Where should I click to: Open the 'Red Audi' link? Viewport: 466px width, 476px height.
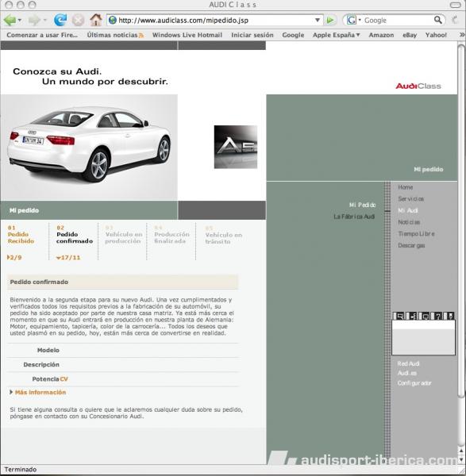click(x=408, y=363)
